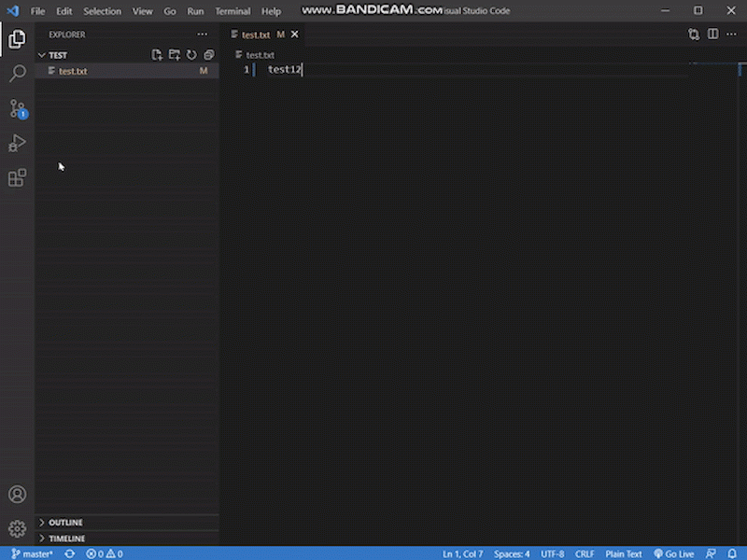Create a New File in Explorer
Screen dimensions: 747x560
(157, 54)
